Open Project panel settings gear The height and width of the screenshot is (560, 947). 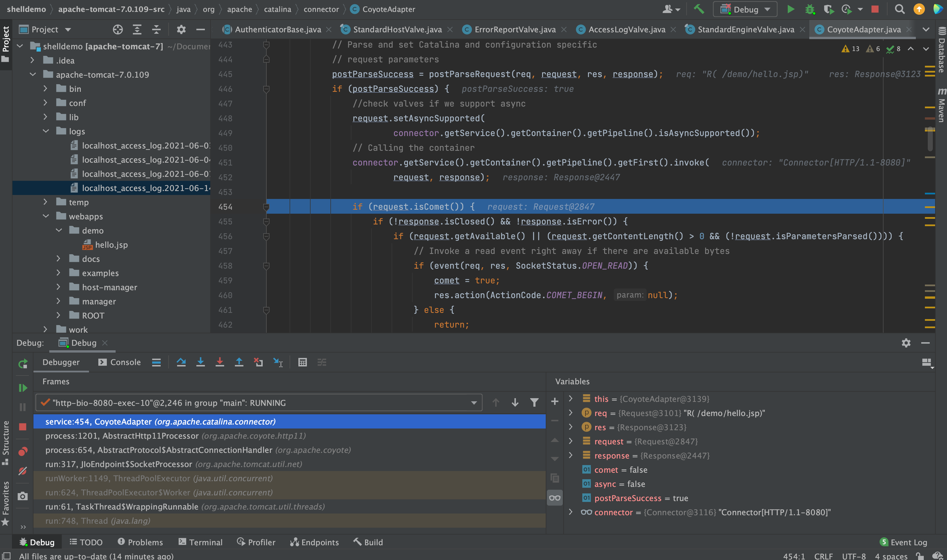(x=181, y=29)
